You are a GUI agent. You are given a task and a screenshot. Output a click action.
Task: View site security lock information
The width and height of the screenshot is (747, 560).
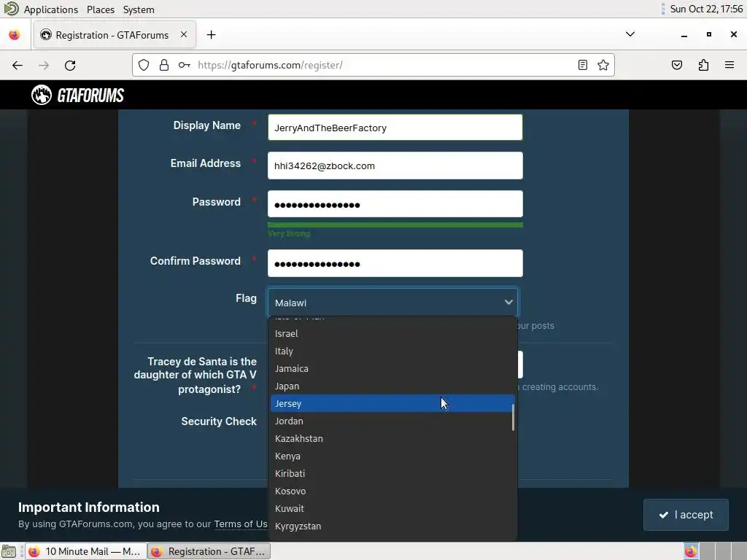click(164, 65)
